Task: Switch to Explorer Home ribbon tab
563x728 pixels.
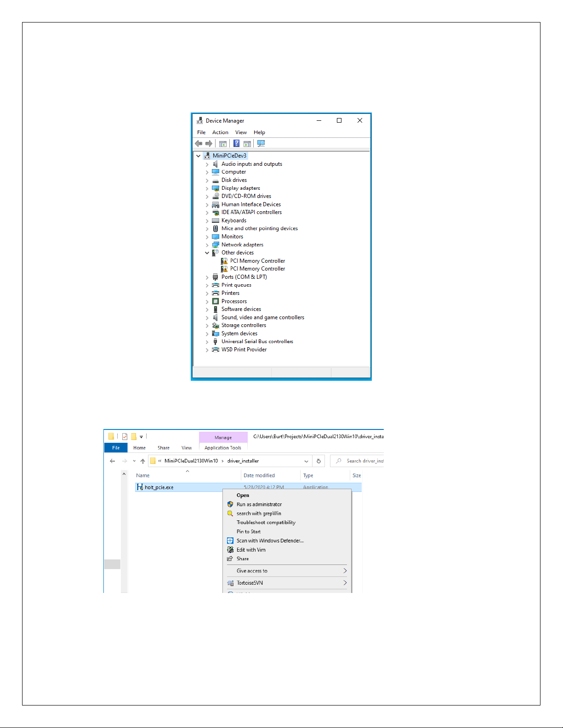Action: pyautogui.click(x=139, y=448)
